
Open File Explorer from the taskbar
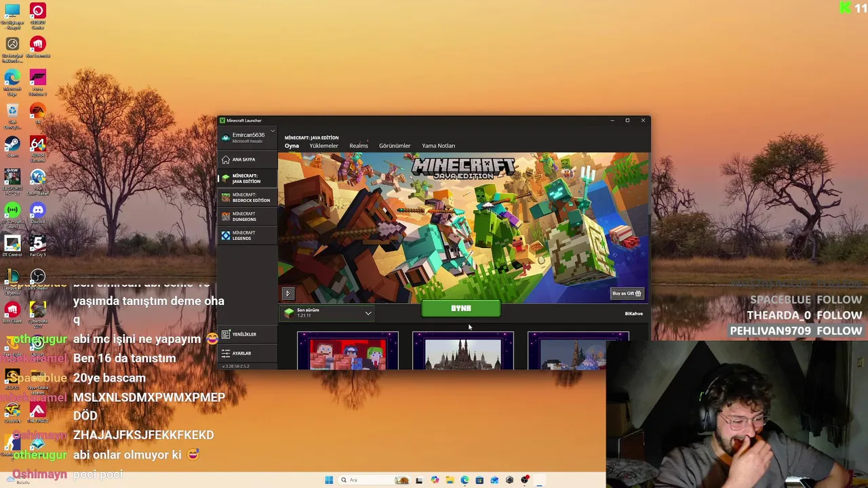450,480
